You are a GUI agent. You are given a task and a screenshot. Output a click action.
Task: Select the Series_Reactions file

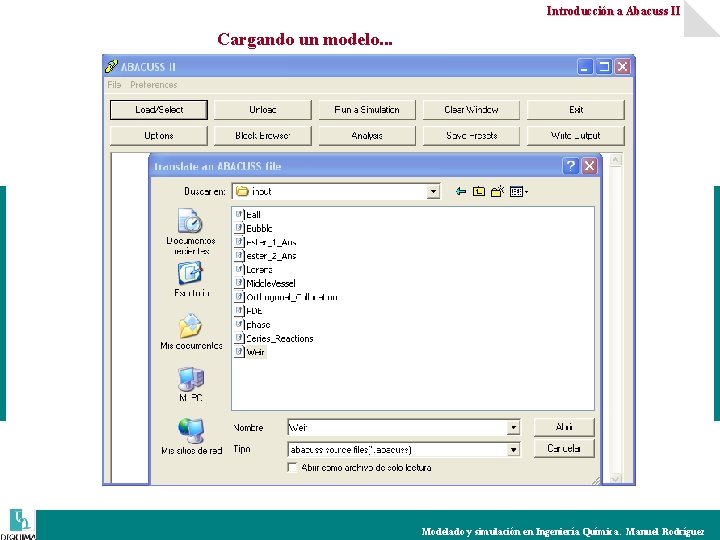pyautogui.click(x=274, y=338)
